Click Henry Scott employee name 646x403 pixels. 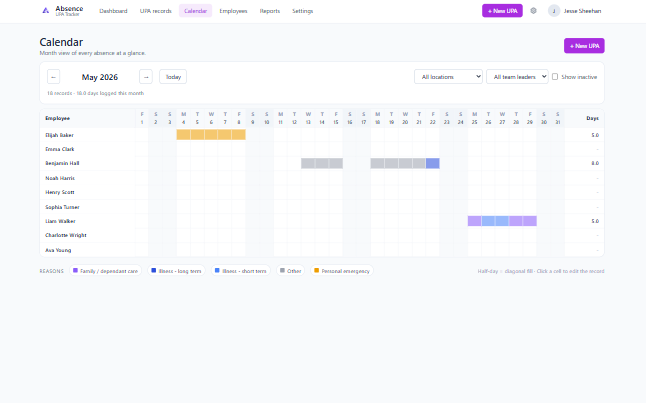(x=60, y=192)
